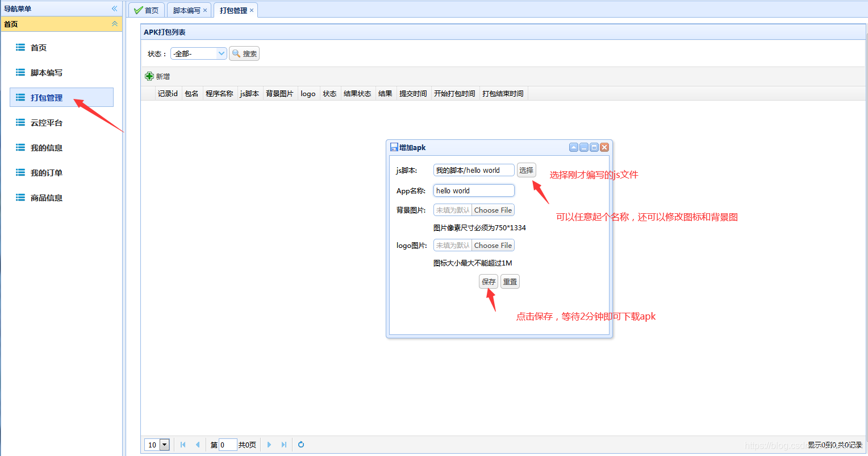Viewport: 868px width, 456px height.
Task: Select 打包管理 in the sidebar
Action: click(x=61, y=97)
